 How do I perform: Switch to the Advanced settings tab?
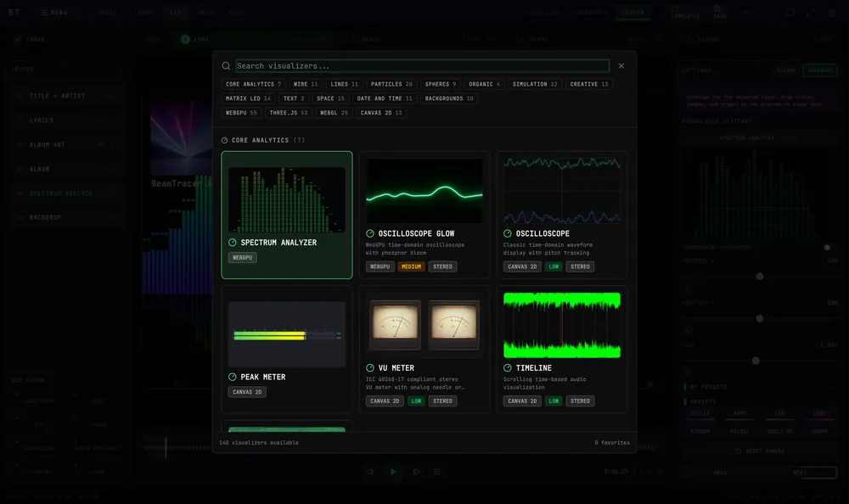click(x=820, y=70)
